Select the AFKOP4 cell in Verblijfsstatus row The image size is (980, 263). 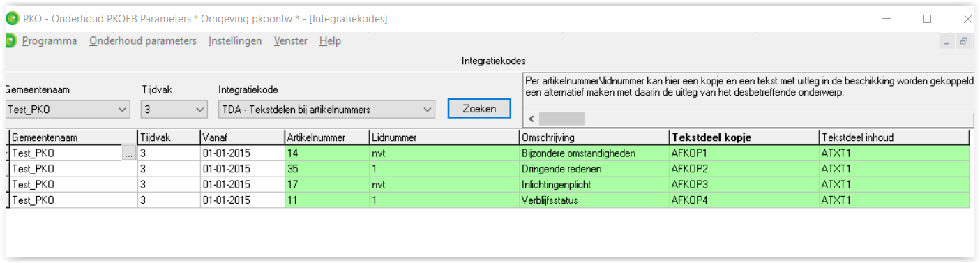click(744, 200)
